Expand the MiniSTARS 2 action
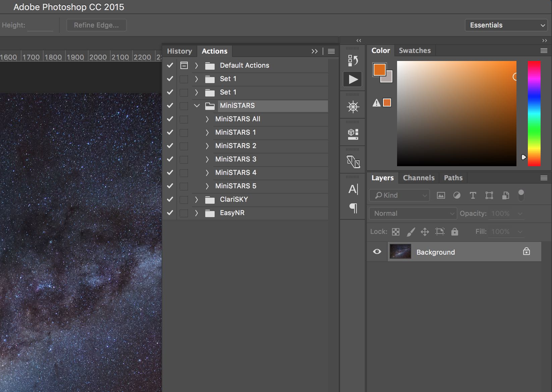 point(207,146)
